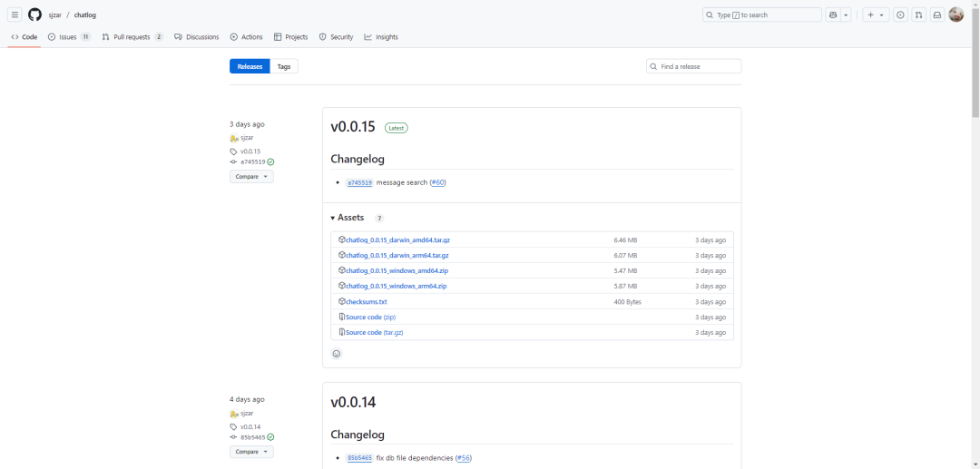Open the Compare dropdown for v0.0.14
Viewport: 980px width, 469px height.
point(251,452)
